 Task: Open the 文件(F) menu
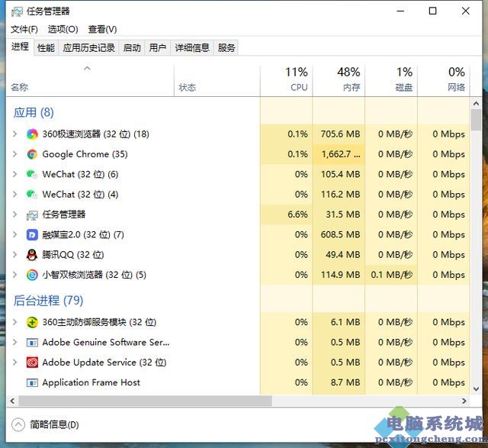tap(24, 29)
